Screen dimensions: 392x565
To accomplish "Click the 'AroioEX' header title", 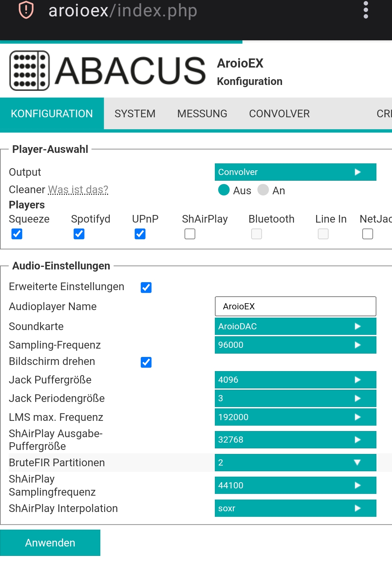I will [x=240, y=63].
